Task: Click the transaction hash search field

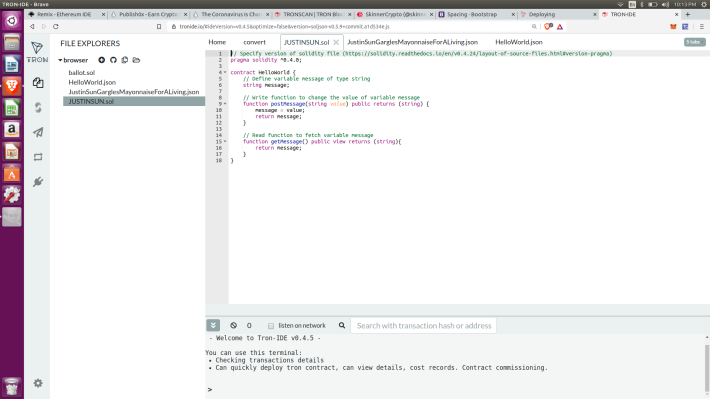Action: pos(424,325)
